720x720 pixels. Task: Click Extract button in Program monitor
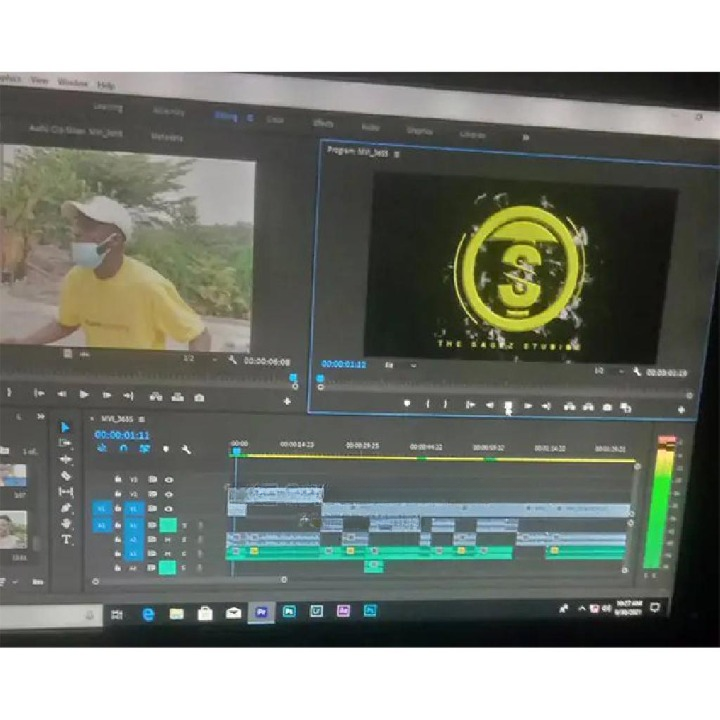click(x=588, y=407)
